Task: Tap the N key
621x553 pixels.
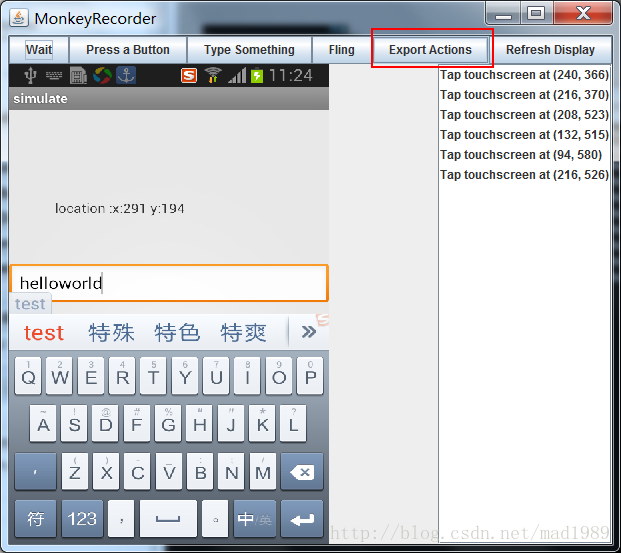Action: 231,471
